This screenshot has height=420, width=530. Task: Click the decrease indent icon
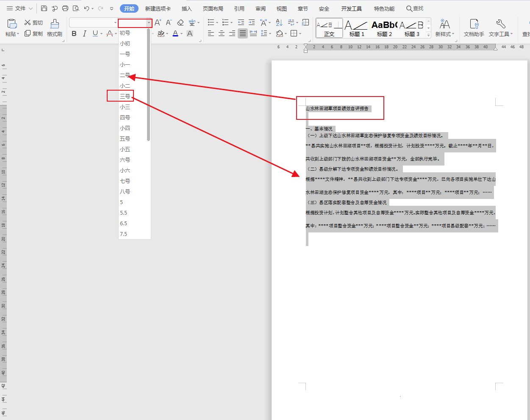[x=241, y=23]
